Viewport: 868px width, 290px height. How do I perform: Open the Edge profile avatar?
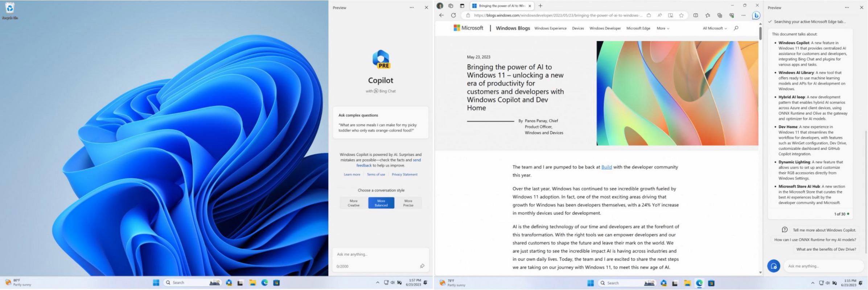click(440, 6)
